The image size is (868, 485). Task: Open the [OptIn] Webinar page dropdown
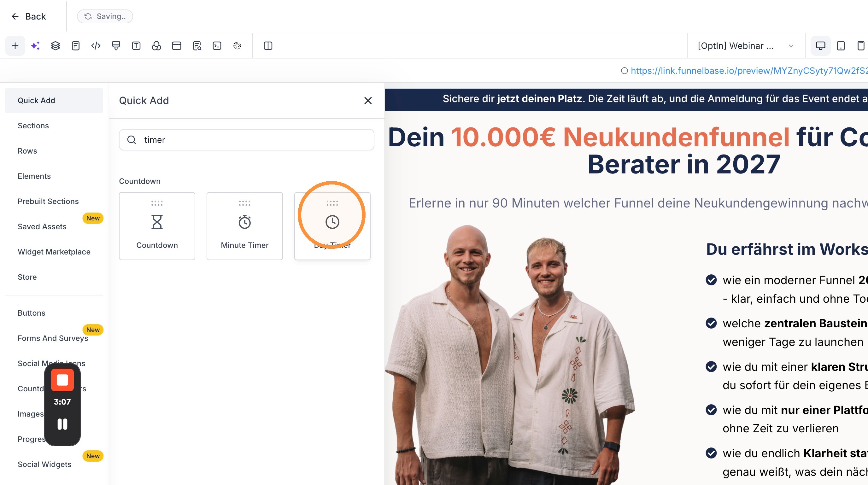coord(746,46)
